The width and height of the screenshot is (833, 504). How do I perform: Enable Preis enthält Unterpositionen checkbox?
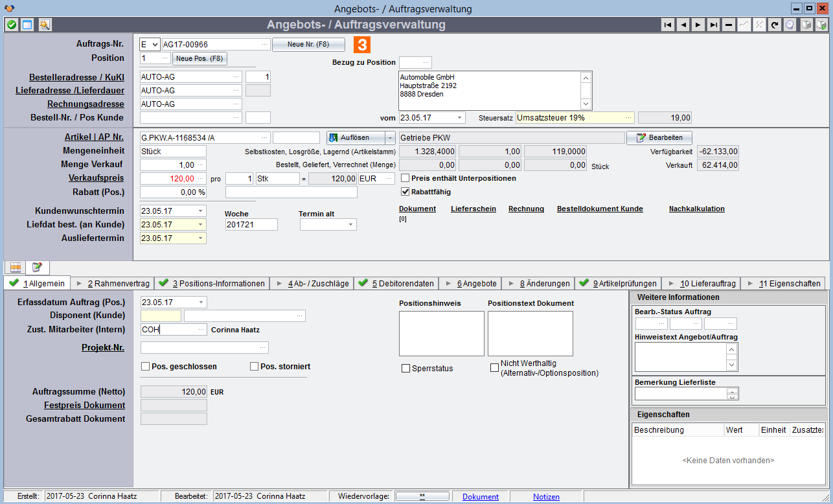405,178
